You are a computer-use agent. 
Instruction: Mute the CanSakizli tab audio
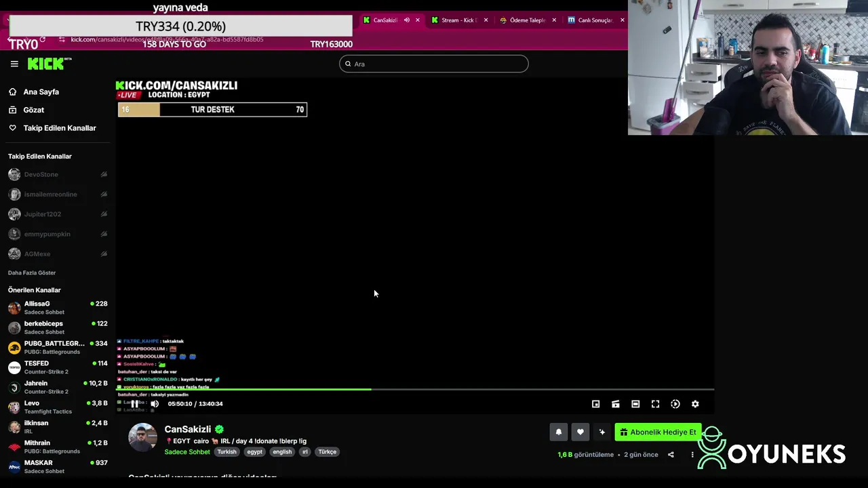pyautogui.click(x=407, y=20)
